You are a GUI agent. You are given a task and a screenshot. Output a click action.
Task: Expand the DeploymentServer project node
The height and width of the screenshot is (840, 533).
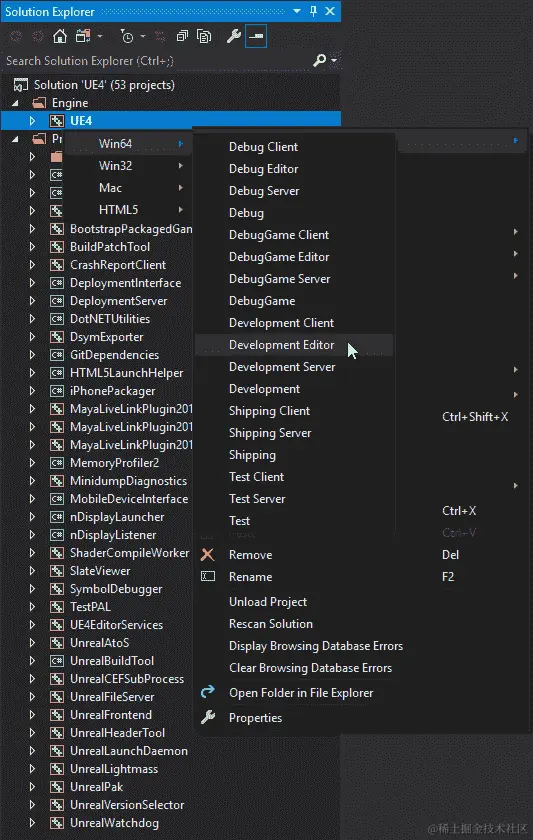tap(32, 301)
